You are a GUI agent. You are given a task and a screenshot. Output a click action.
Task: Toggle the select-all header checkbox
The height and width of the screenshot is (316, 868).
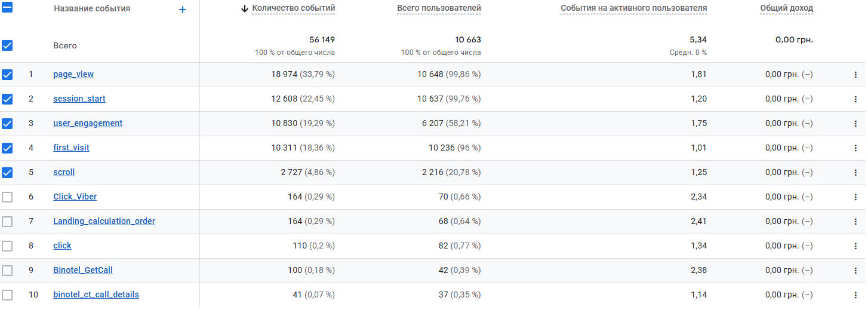click(x=7, y=8)
